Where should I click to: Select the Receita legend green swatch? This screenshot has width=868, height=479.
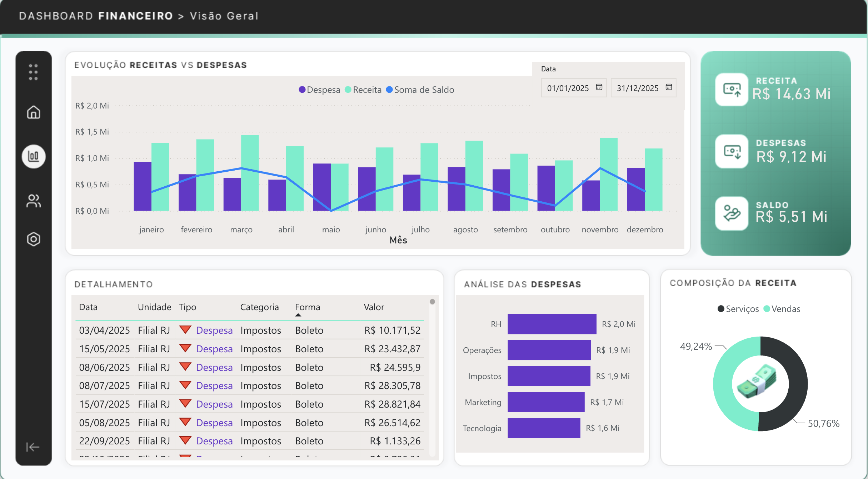click(x=348, y=90)
